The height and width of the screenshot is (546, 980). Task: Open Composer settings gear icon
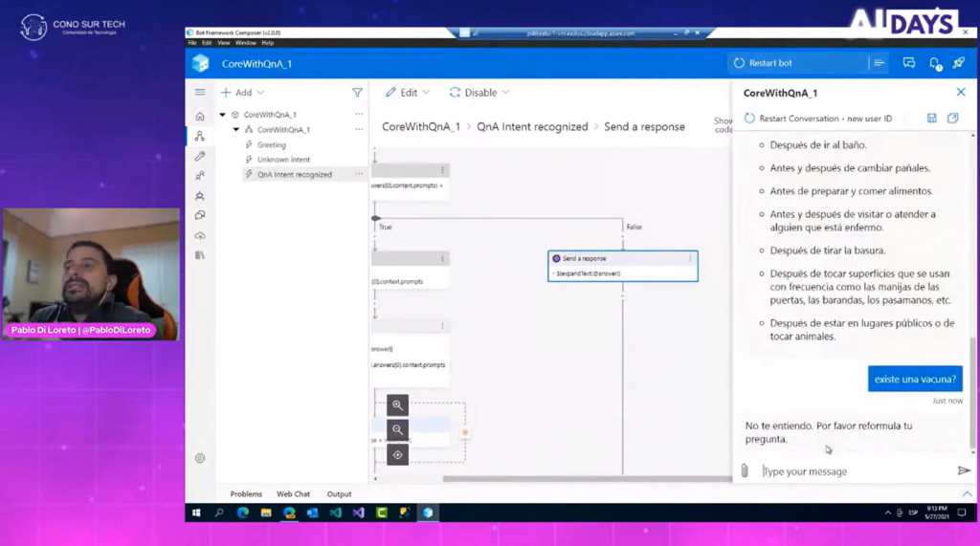(200, 458)
